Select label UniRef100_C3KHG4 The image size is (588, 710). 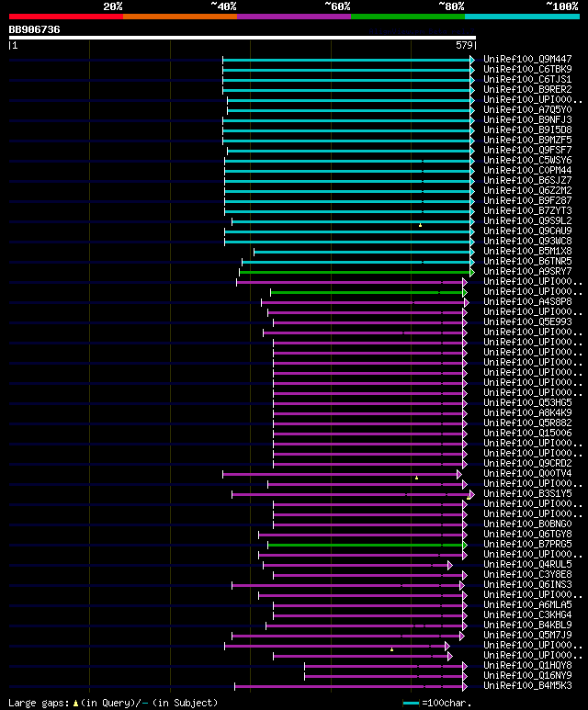point(527,614)
